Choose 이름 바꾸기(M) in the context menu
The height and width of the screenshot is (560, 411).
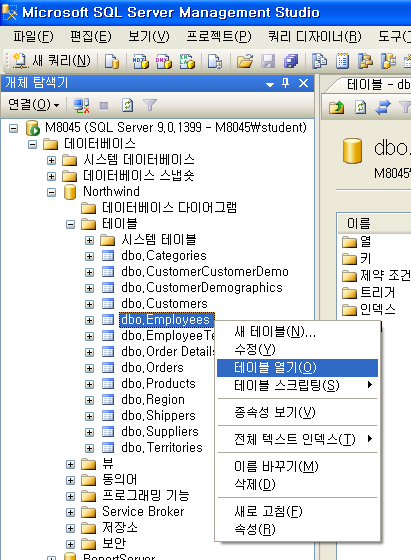coord(297,466)
